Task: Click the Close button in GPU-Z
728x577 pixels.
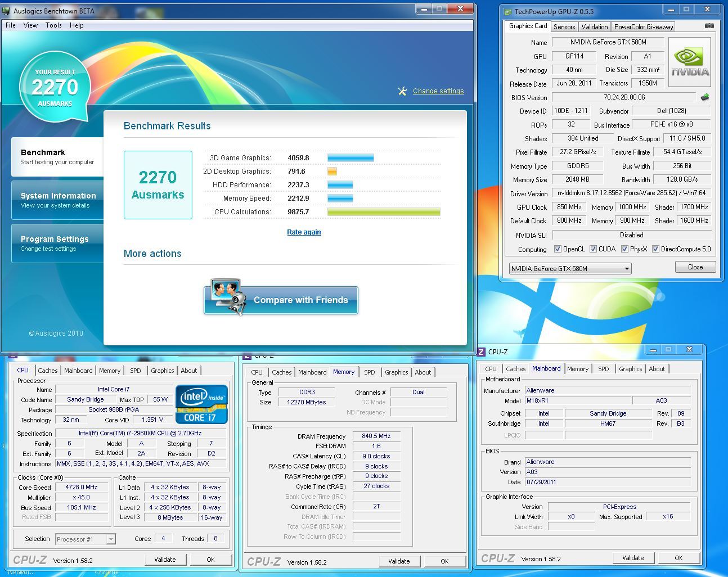Action: (695, 267)
